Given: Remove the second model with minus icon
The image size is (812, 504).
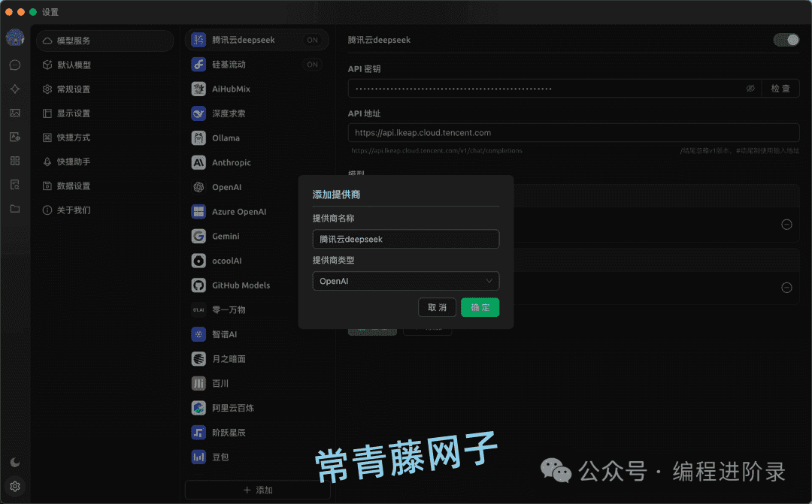Looking at the screenshot, I should pos(786,288).
